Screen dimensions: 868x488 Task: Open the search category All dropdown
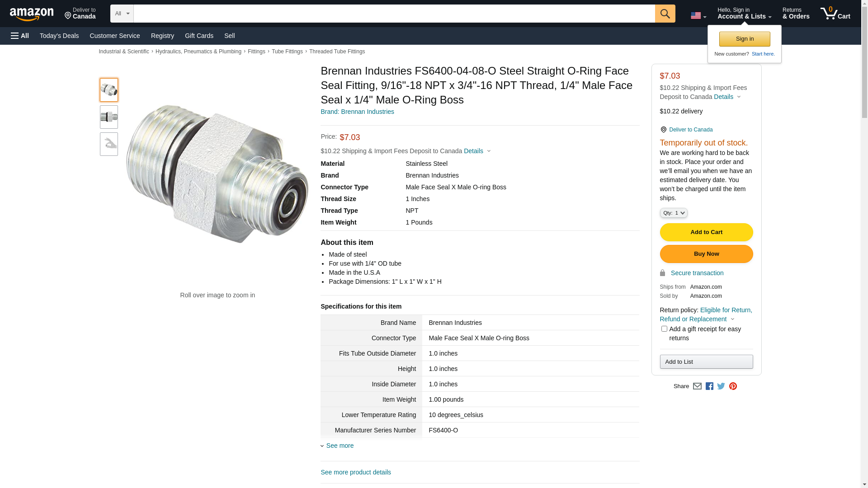(122, 14)
